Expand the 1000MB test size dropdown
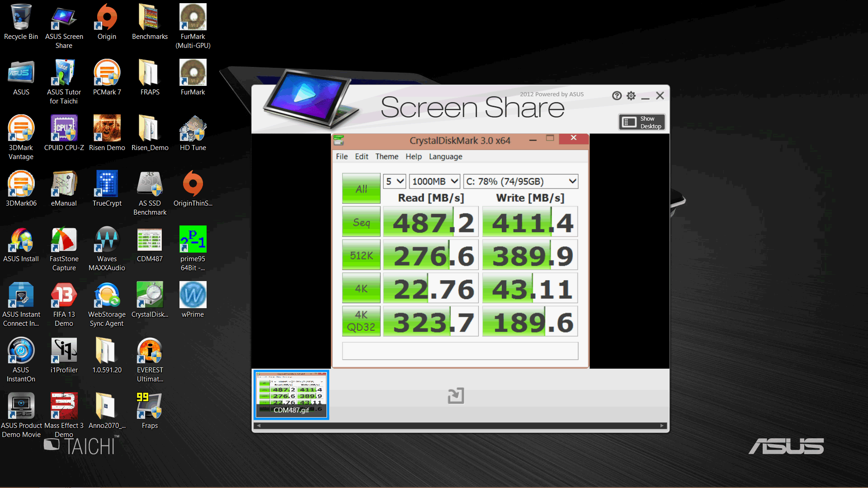The height and width of the screenshot is (488, 868). point(434,182)
